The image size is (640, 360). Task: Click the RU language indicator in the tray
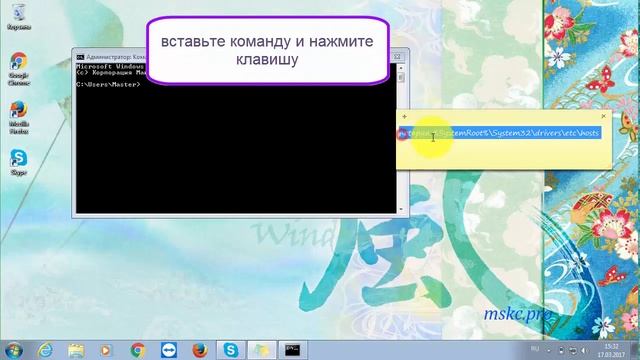pos(535,349)
